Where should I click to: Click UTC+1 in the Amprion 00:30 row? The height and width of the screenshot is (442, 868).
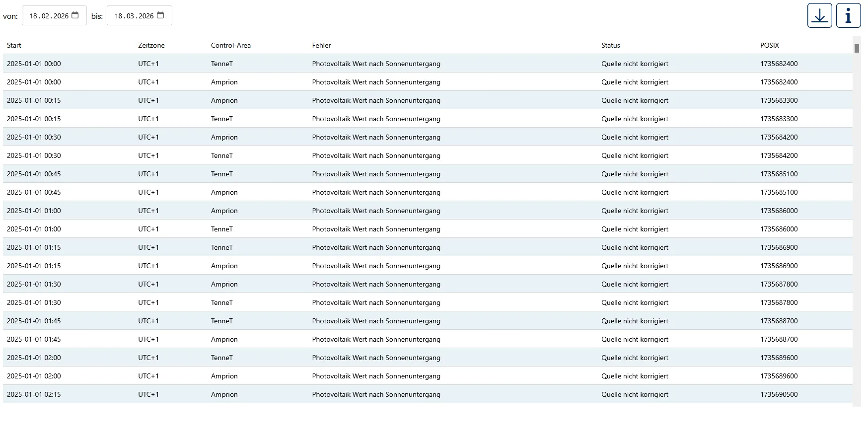click(x=148, y=137)
